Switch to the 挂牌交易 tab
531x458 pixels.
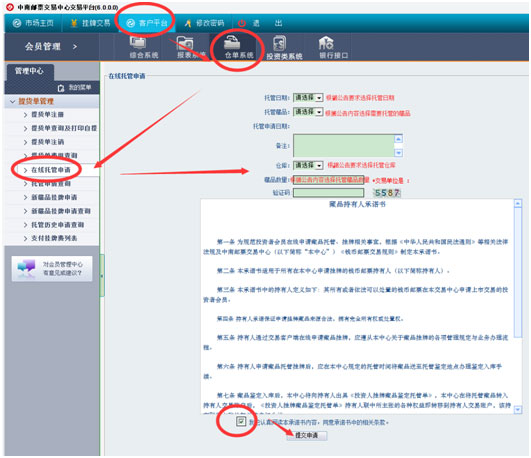point(91,23)
